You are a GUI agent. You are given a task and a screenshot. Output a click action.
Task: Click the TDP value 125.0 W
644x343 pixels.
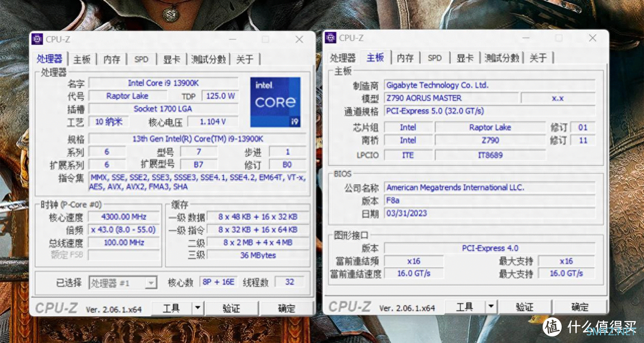tap(219, 96)
